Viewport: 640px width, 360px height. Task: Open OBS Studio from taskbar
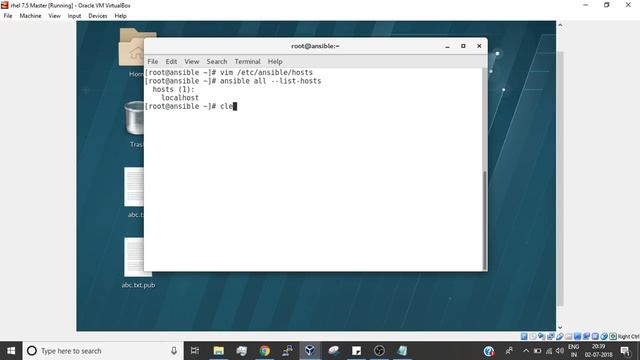(379, 351)
